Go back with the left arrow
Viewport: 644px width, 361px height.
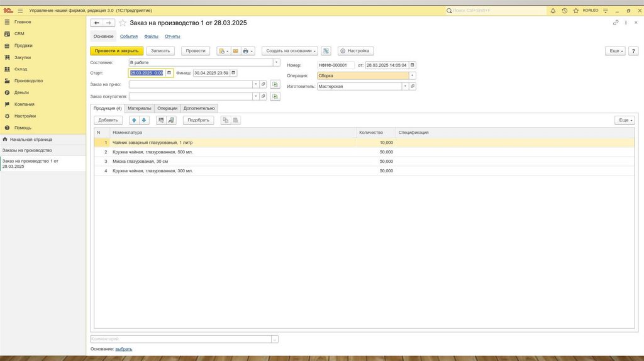click(x=96, y=23)
